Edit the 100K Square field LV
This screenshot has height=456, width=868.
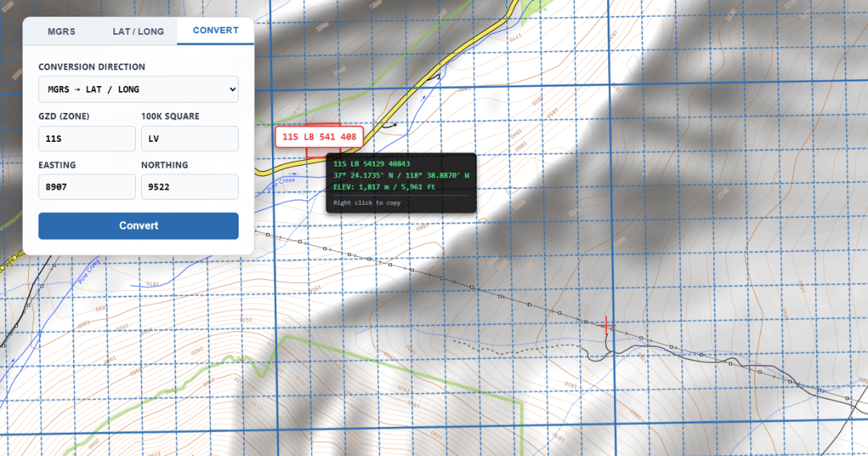[190, 138]
